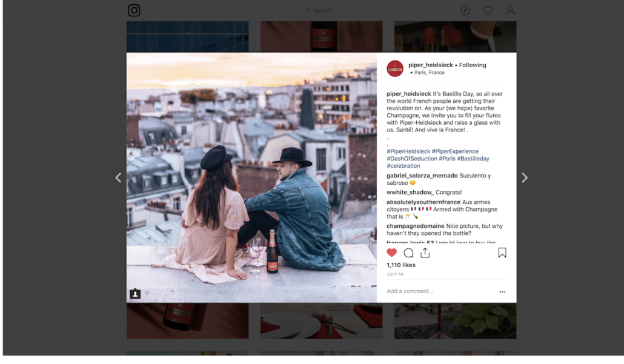Image resolution: width=624 pixels, height=364 pixels.
Task: Click piper_heidsieck username in the caption
Action: pyautogui.click(x=409, y=94)
